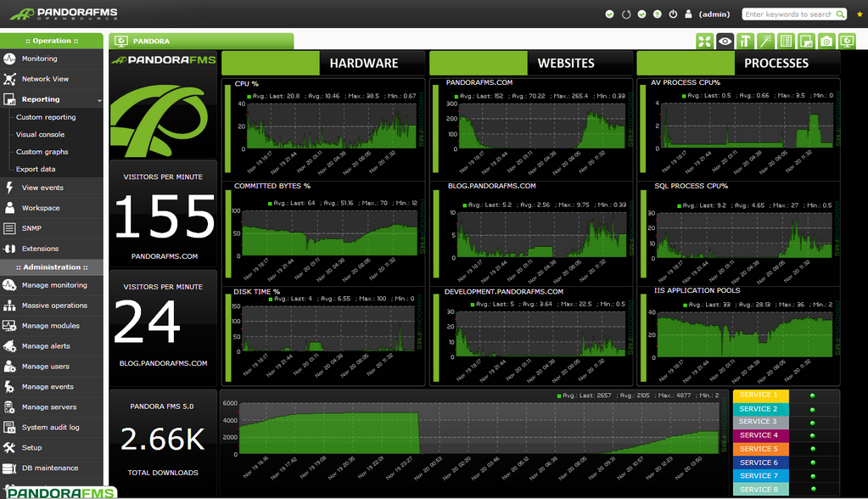Click the user silhouette icon

[x=689, y=14]
